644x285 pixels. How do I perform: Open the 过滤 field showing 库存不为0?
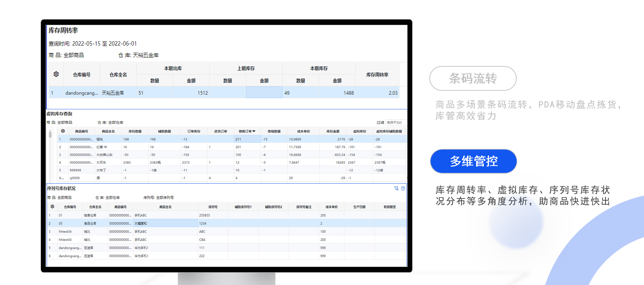click(x=396, y=122)
